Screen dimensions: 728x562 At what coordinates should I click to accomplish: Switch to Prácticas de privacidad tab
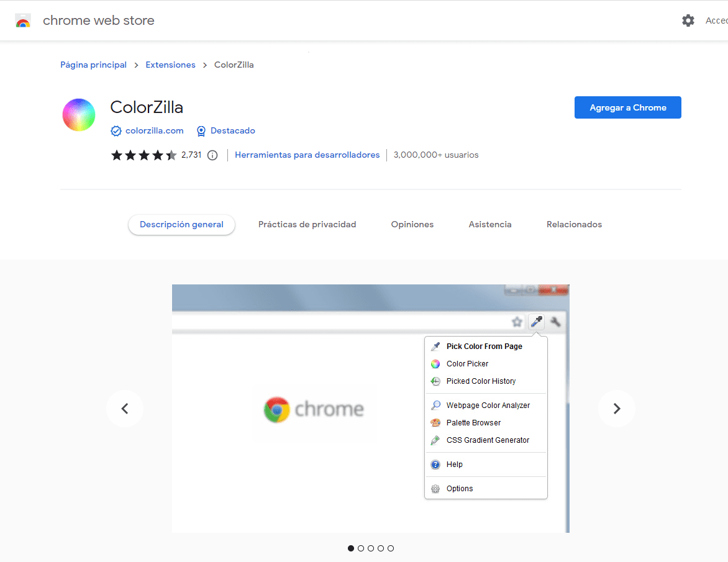click(x=307, y=225)
